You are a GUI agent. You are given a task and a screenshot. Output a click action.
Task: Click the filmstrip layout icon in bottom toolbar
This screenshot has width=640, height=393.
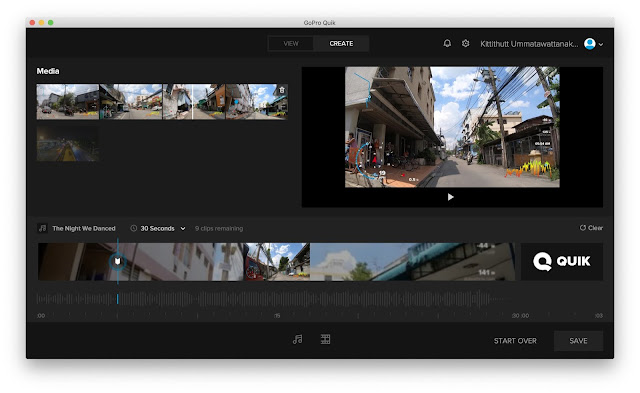point(325,339)
